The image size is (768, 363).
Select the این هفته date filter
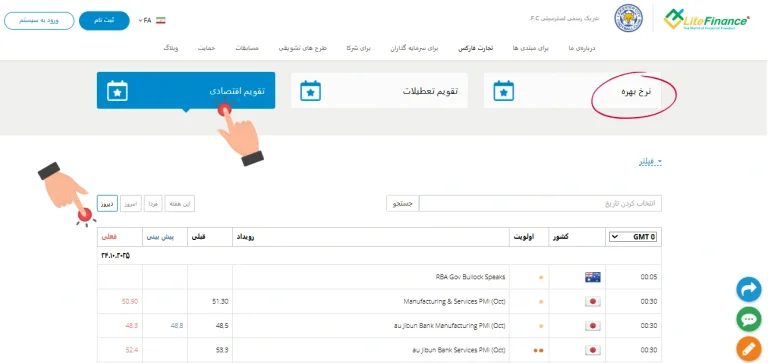click(x=180, y=203)
